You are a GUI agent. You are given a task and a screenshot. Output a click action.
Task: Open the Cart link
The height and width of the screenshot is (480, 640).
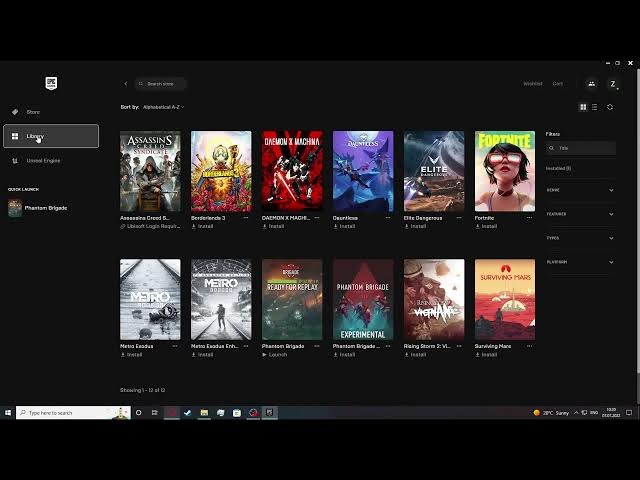tap(558, 84)
